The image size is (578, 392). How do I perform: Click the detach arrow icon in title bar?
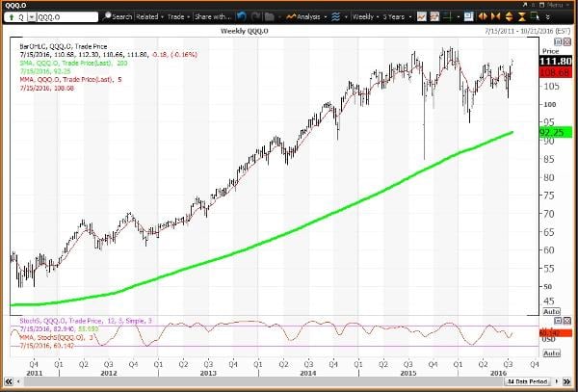pyautogui.click(x=525, y=5)
